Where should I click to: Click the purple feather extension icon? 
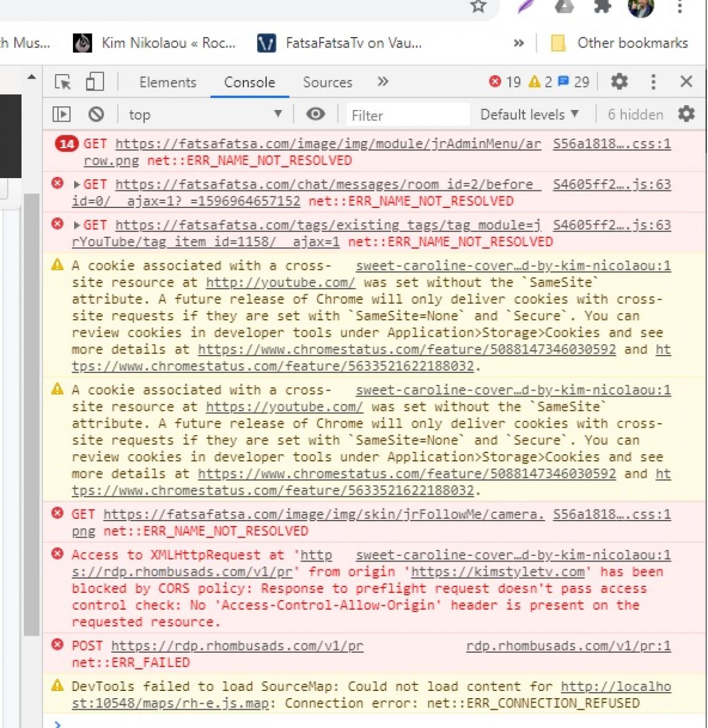526,7
